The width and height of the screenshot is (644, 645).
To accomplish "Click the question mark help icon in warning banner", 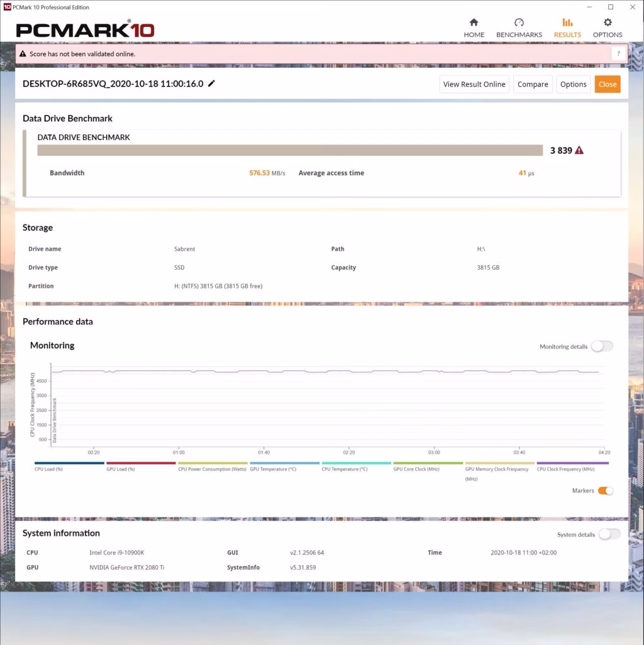I will point(618,54).
